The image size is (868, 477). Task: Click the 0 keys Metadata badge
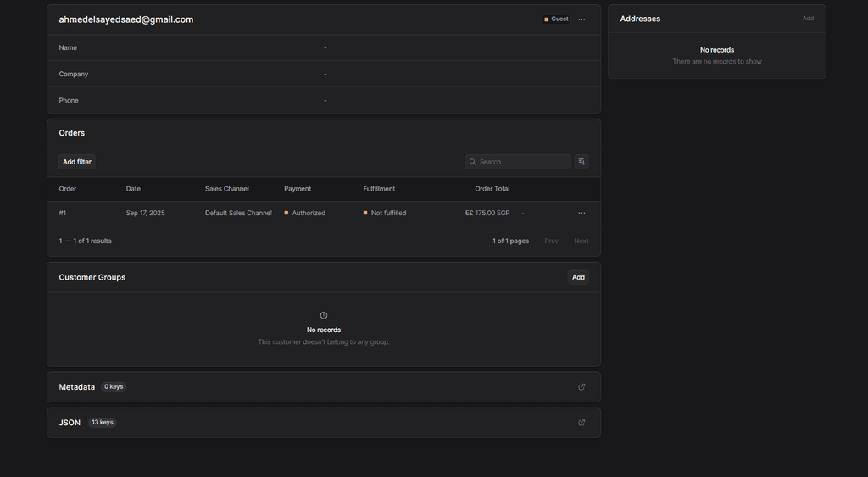114,387
